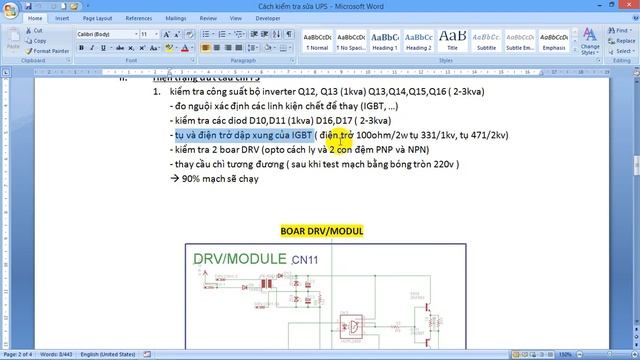Apply the Normal style
Screen dimensions: 640x360
coord(317,41)
